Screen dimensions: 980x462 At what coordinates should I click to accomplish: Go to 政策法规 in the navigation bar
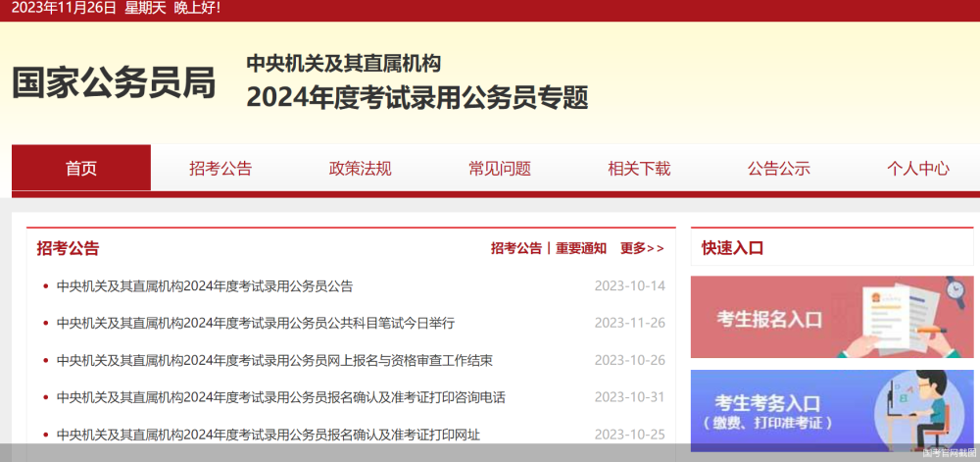(x=360, y=168)
